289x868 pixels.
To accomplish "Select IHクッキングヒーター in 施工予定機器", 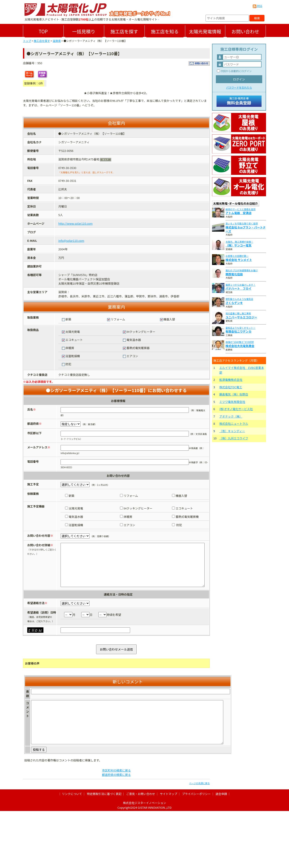I will 121,508.
